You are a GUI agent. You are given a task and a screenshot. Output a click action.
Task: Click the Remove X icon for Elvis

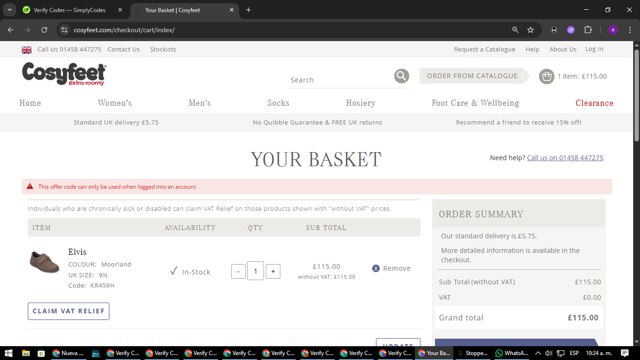(x=376, y=268)
